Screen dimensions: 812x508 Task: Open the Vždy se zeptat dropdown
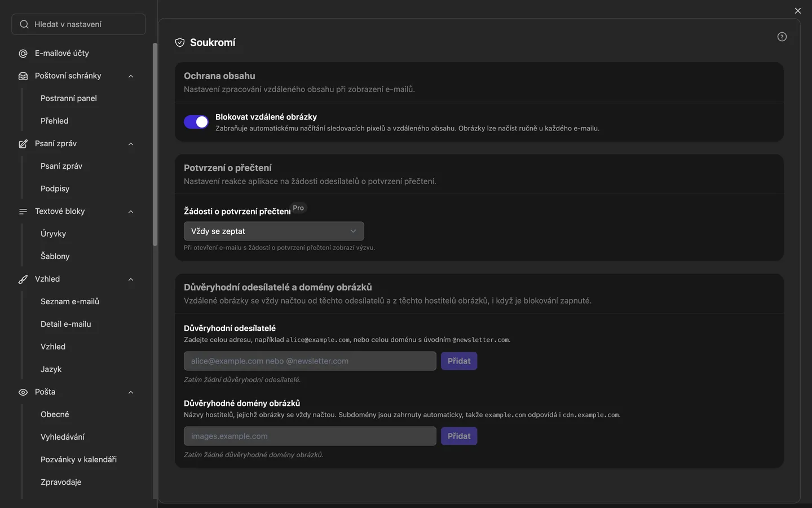click(274, 231)
